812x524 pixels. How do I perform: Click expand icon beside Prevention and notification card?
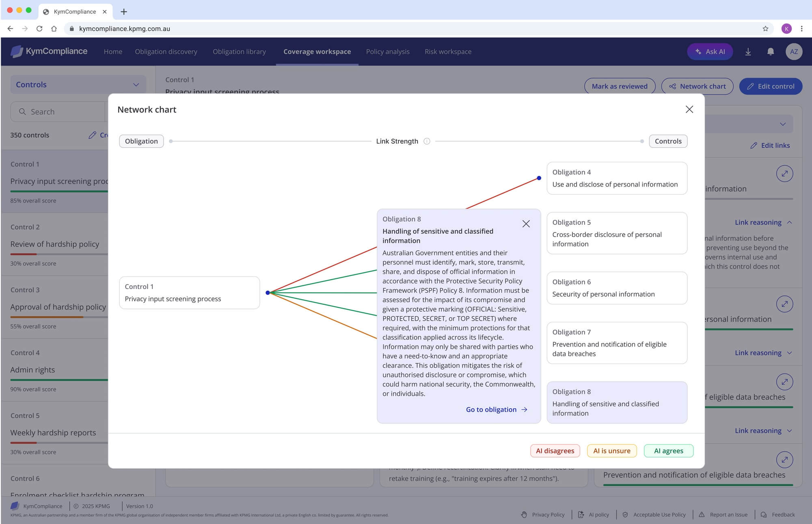[784, 459]
